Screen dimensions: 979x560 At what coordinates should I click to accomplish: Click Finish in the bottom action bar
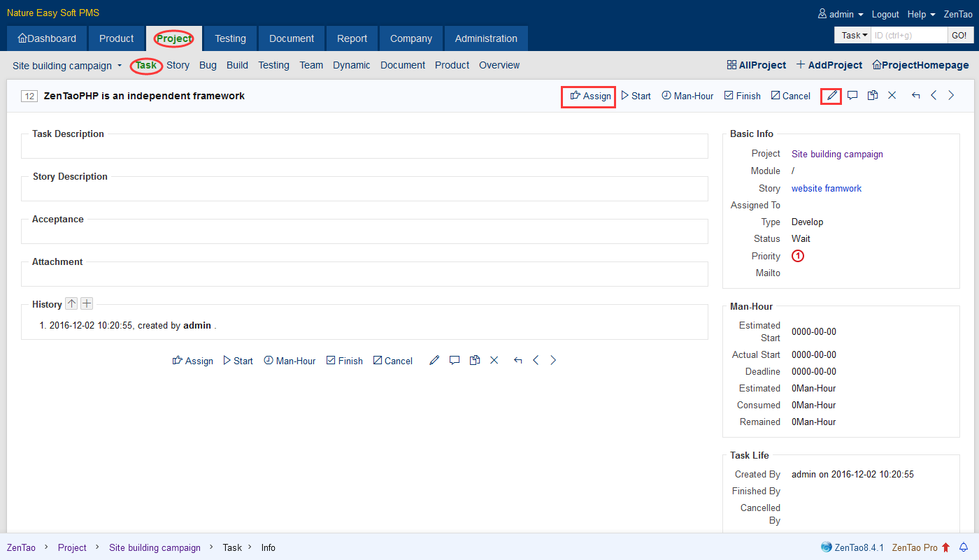344,361
